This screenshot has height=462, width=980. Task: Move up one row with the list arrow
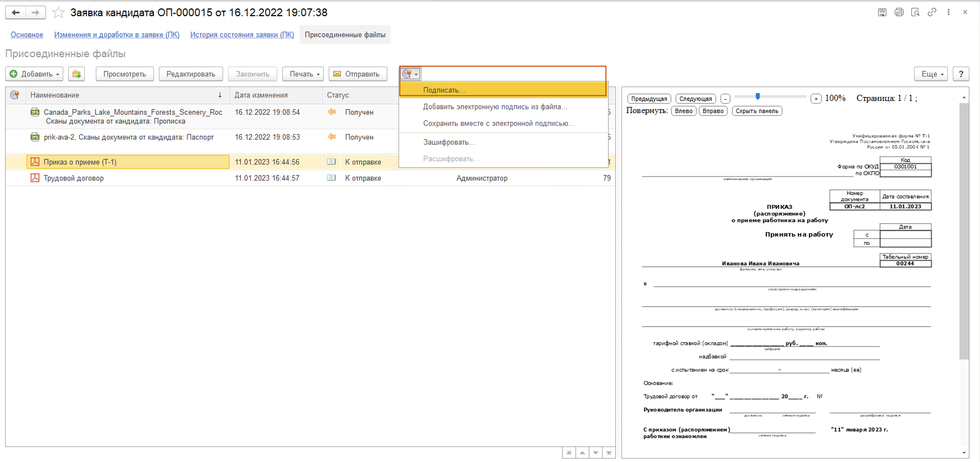582,453
